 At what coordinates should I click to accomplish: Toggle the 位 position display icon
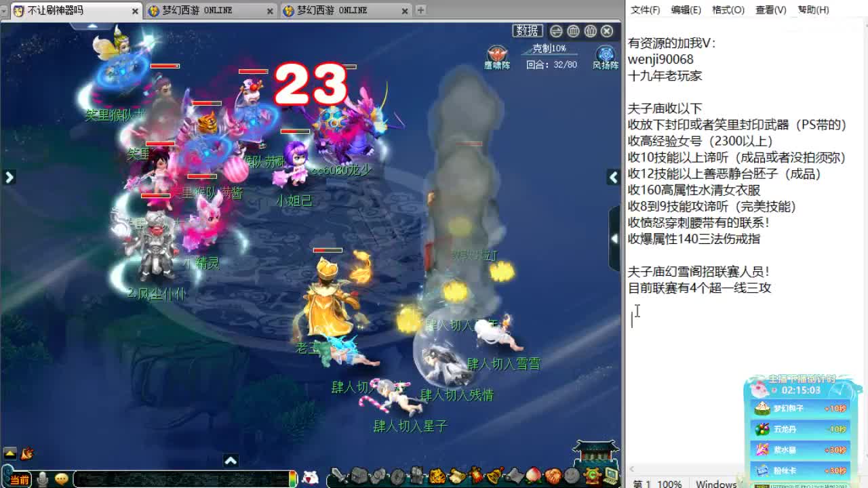point(590,30)
